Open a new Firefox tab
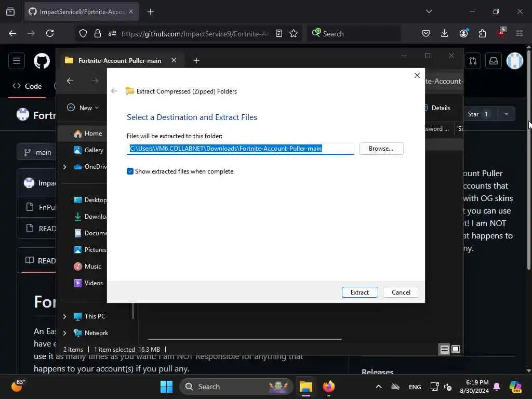This screenshot has width=532, height=399. (x=150, y=12)
